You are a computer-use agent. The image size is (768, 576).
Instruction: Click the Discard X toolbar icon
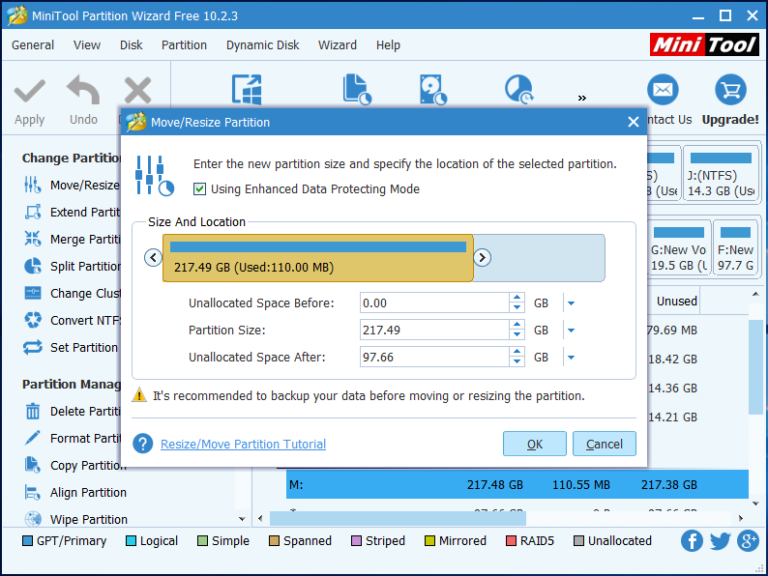[138, 90]
